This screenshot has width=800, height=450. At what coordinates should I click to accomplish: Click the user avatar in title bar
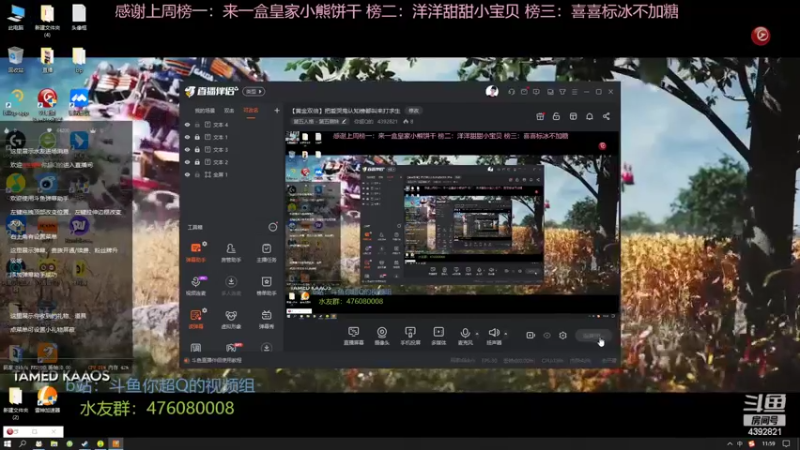click(492, 91)
